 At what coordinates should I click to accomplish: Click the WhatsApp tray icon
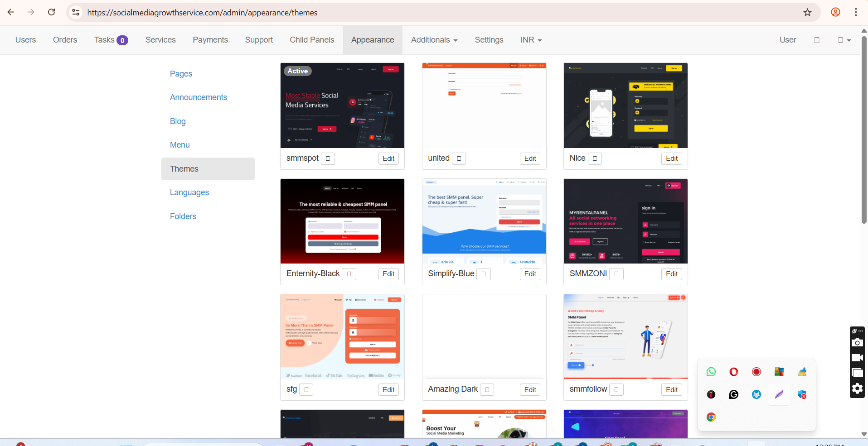click(711, 372)
